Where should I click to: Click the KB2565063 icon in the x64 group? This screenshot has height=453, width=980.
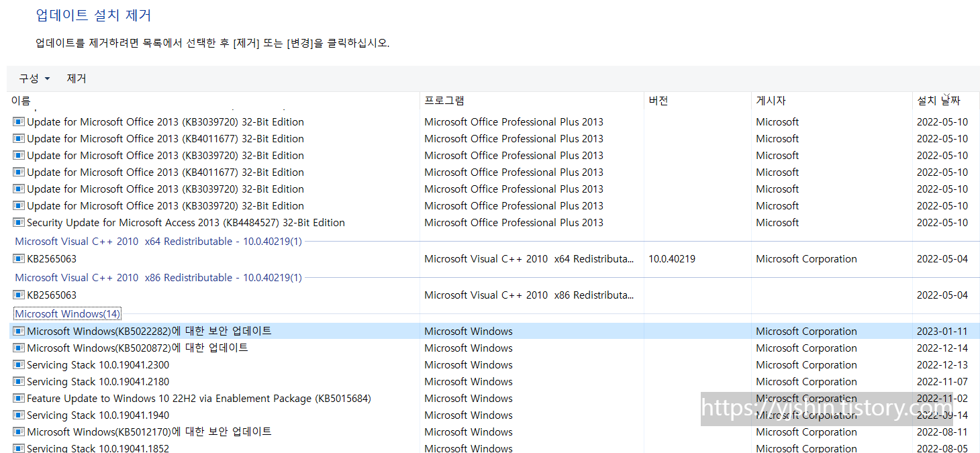19,259
